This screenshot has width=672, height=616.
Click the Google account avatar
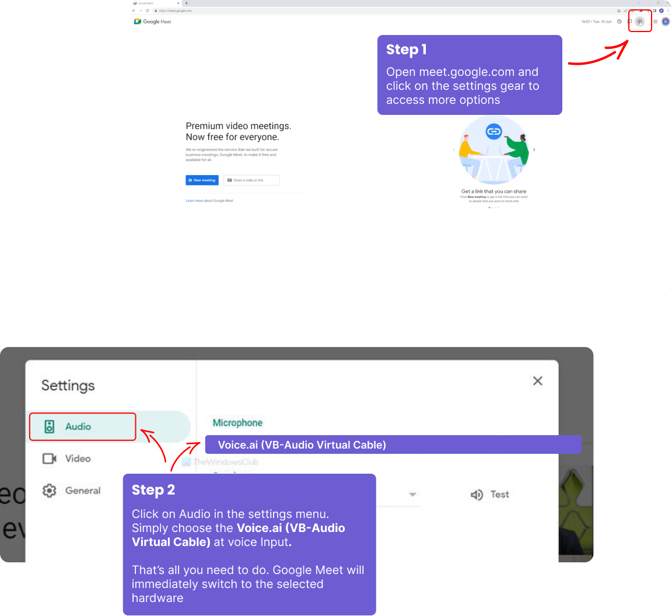pos(666,21)
